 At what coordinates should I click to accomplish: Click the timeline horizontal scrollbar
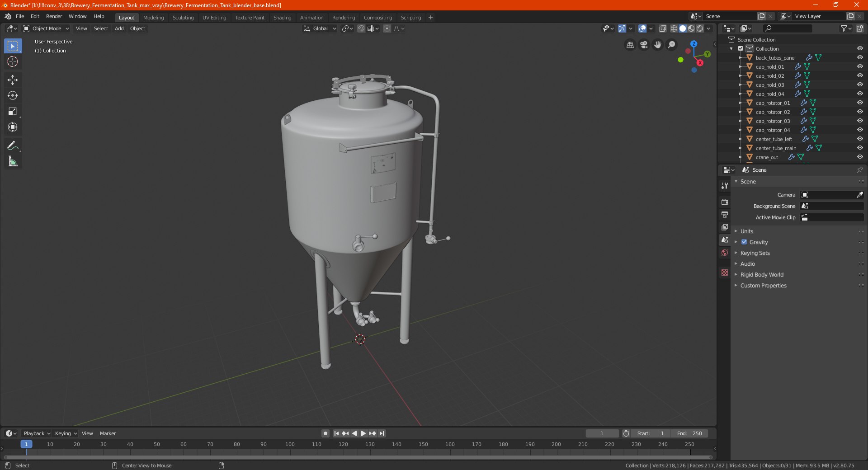coord(358,457)
